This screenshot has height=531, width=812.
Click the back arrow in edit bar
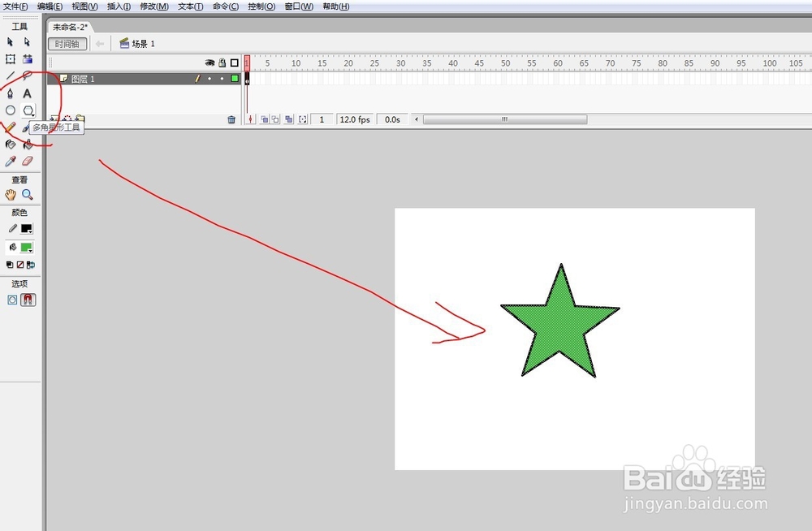[x=100, y=44]
